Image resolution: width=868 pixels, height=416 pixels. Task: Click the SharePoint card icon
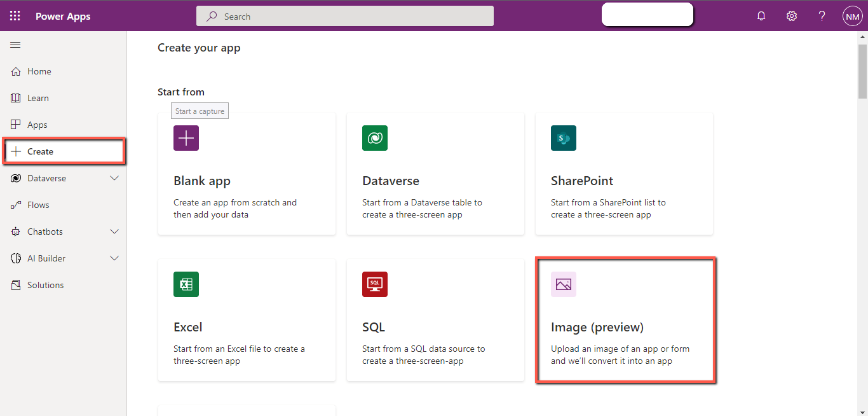564,138
